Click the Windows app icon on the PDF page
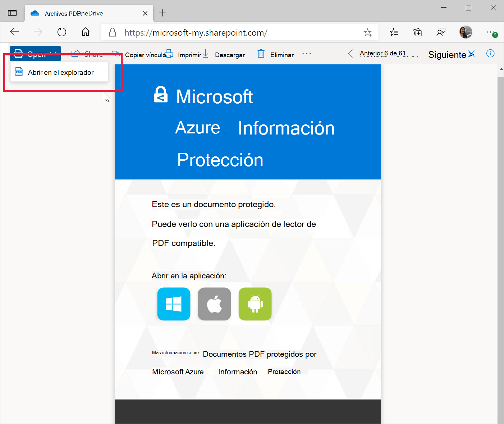The width and height of the screenshot is (504, 424). coord(174,304)
